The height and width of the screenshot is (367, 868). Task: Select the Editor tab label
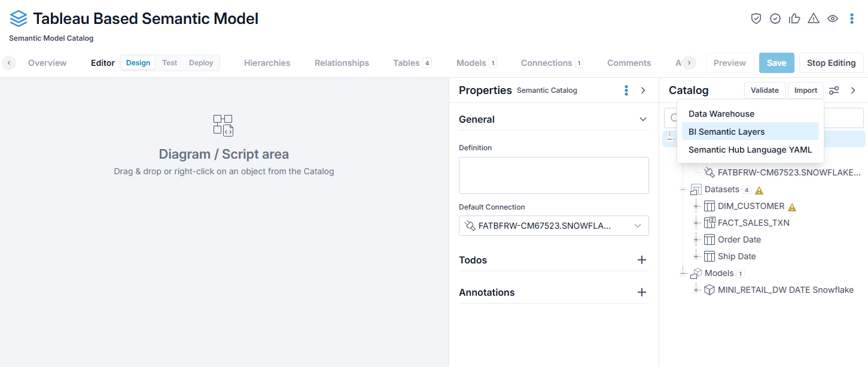pos(103,63)
